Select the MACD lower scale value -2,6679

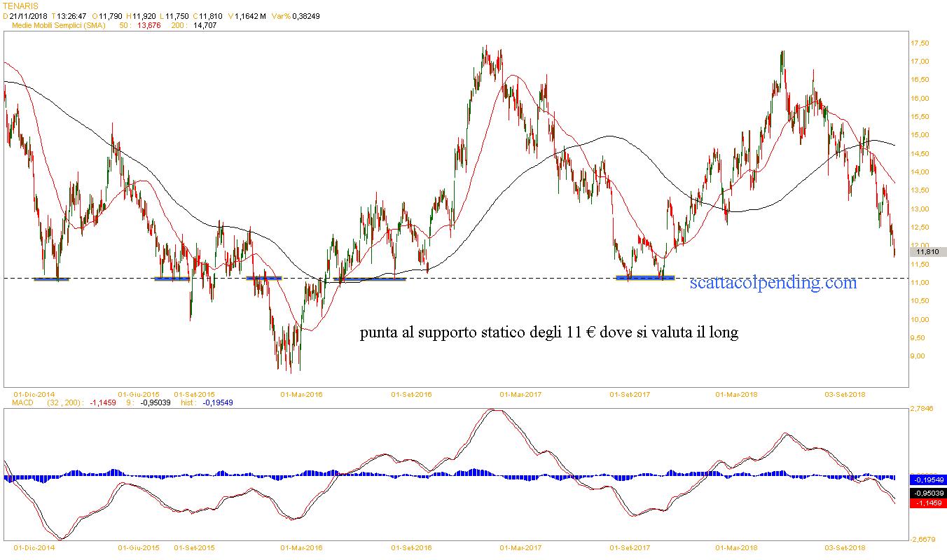tap(922, 538)
